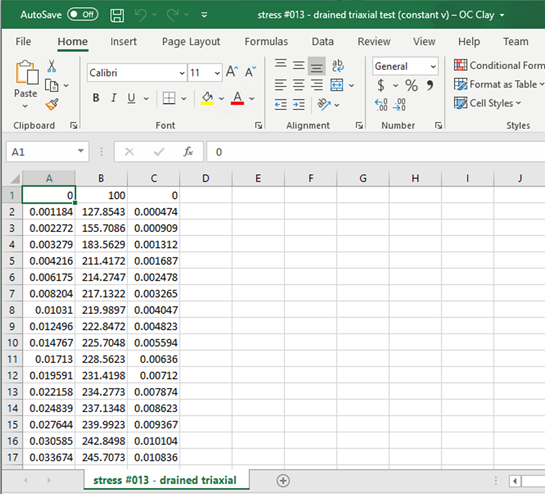Open the Calibri font name dropdown
Screen dimensions: 545x494
[182, 73]
